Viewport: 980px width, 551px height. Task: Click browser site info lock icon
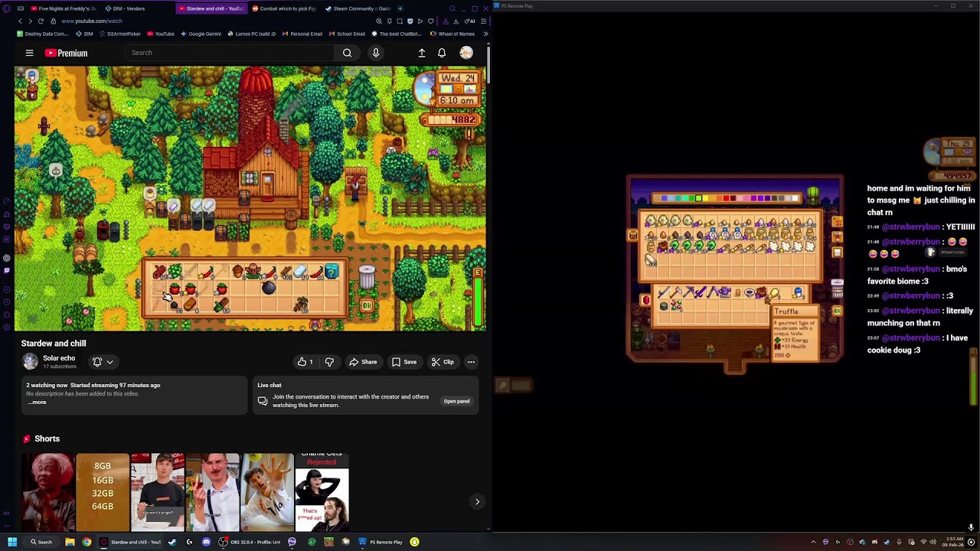pyautogui.click(x=55, y=21)
